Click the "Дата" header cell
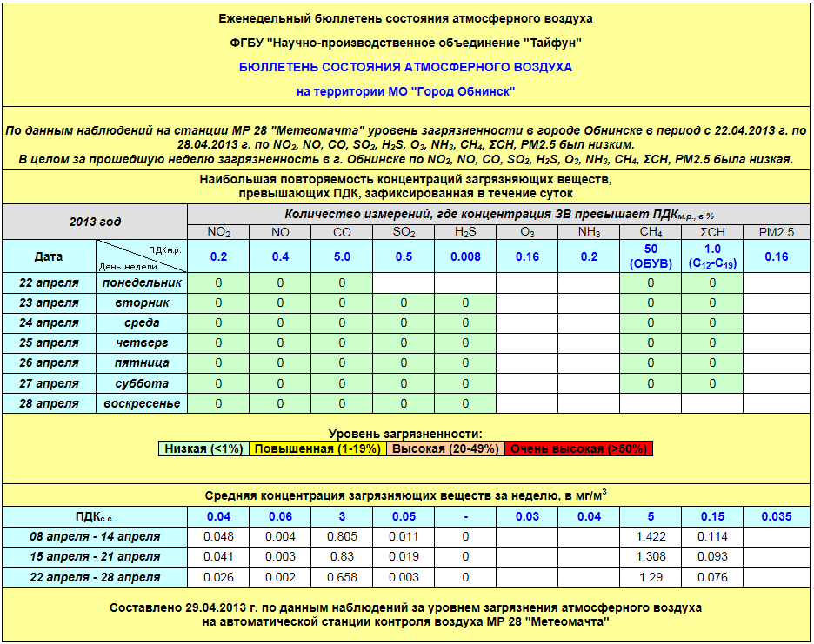The image size is (814, 644). (x=48, y=256)
